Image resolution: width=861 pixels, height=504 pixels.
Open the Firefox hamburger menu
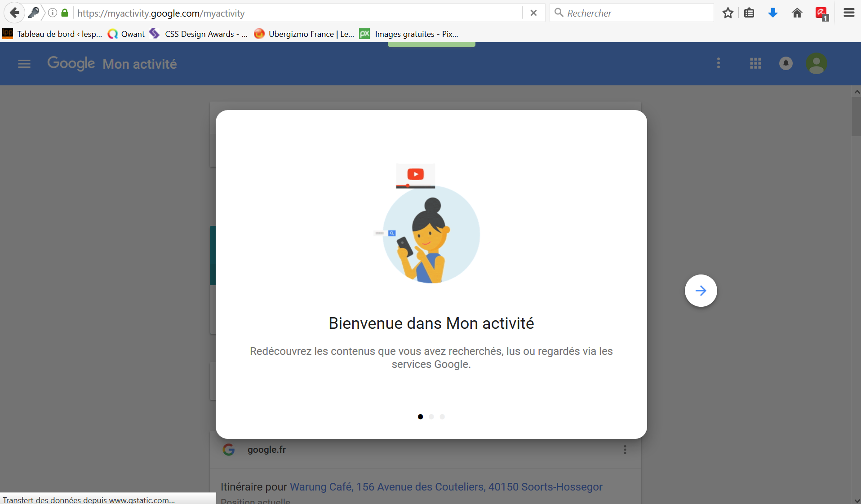coord(849,13)
